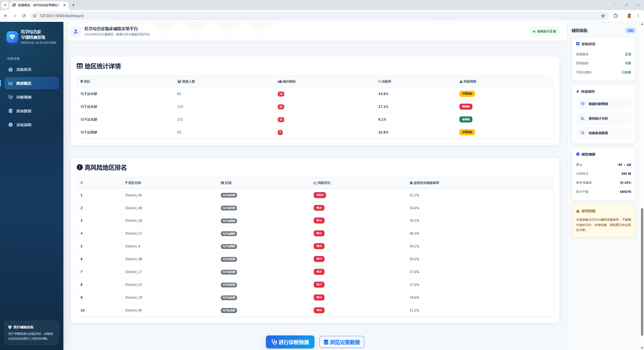644x350 pixels.
Task: Click the bookmark star icon in address bar
Action: [603, 16]
